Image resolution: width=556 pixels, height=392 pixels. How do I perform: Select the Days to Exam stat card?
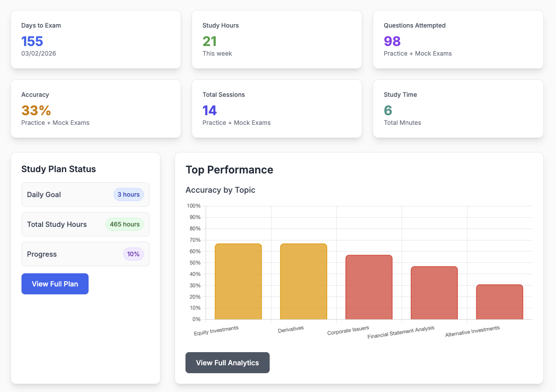(x=96, y=39)
